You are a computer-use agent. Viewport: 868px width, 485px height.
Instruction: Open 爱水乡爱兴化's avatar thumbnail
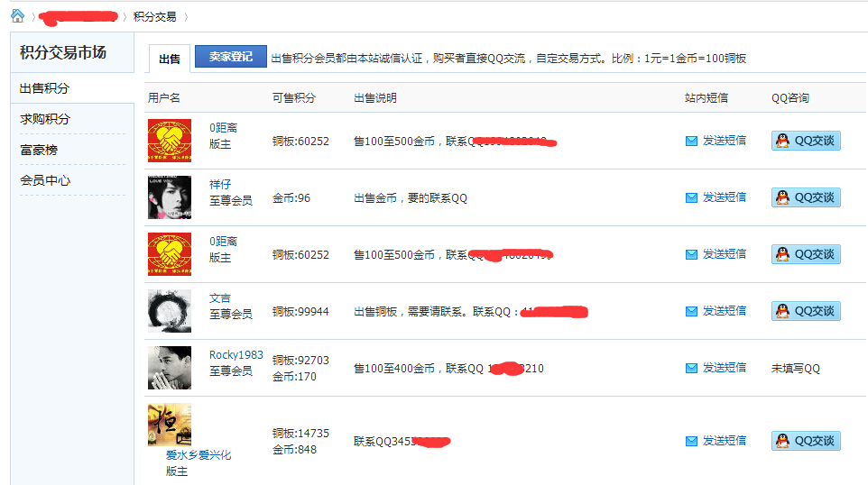coord(170,425)
